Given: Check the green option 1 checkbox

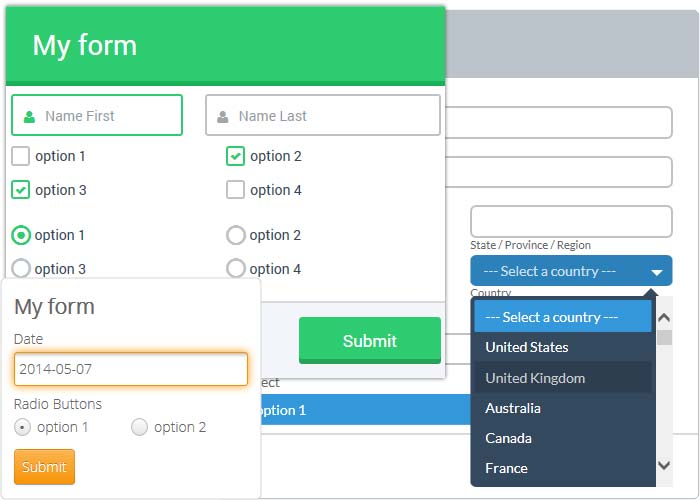Looking at the screenshot, I should [20, 156].
